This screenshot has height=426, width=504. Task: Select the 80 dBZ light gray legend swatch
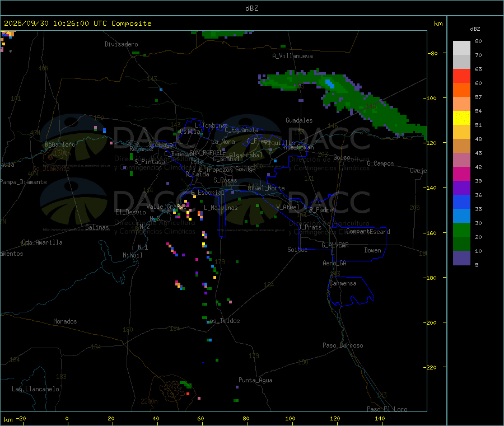(461, 48)
